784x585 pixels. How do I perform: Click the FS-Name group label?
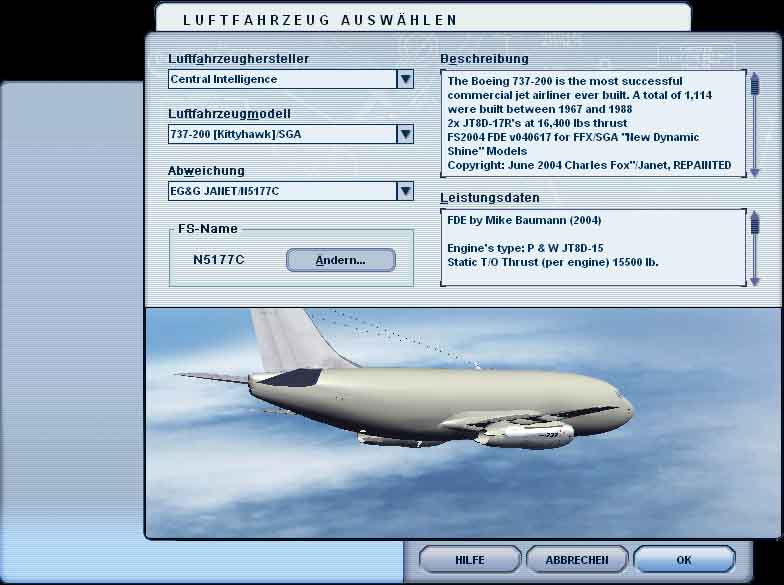[x=208, y=228]
